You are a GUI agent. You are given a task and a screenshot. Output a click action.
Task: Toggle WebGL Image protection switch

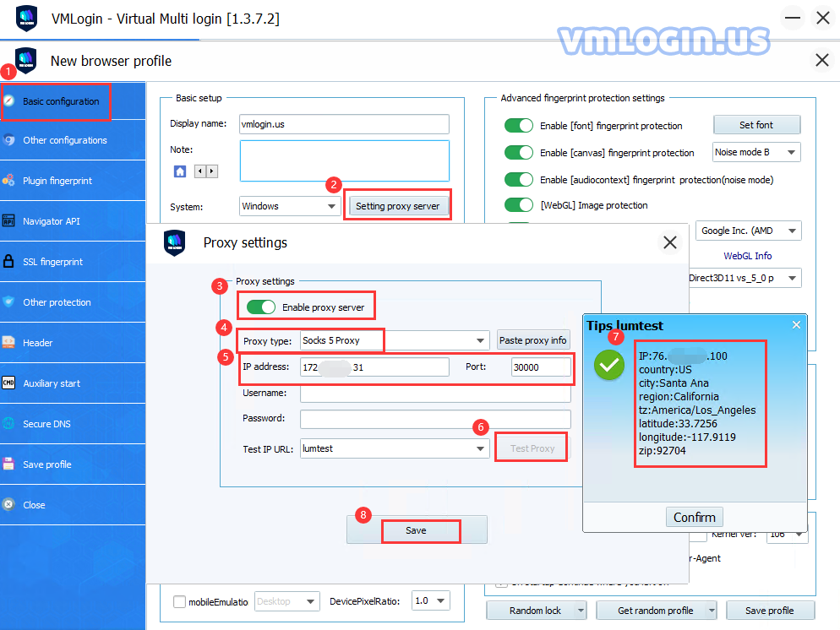(x=519, y=205)
